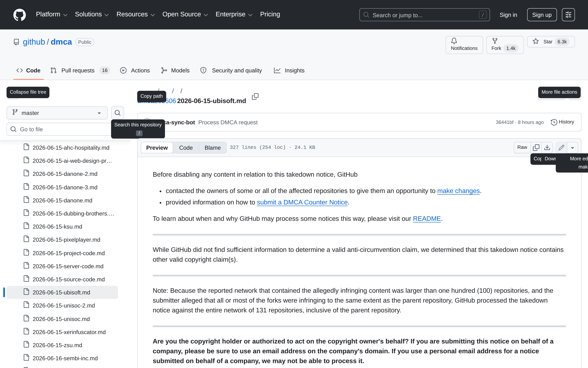Open file 2026-06-15-danone-2.md in tree
The width and height of the screenshot is (588, 368).
point(65,174)
